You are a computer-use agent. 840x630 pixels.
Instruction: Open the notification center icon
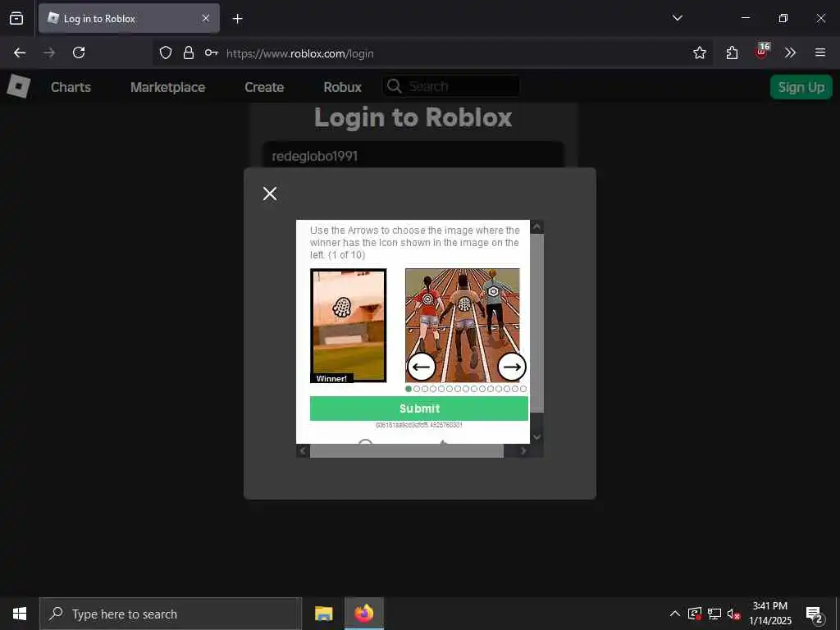point(815,614)
